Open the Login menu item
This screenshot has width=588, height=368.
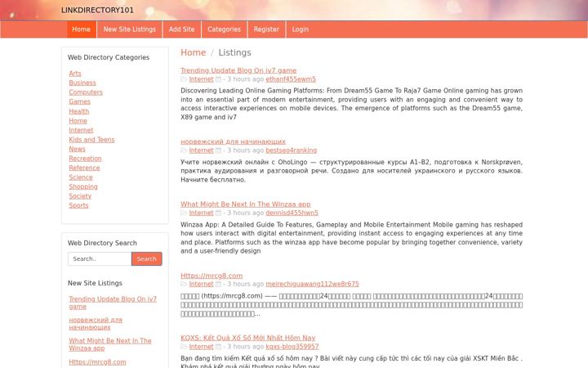[301, 29]
